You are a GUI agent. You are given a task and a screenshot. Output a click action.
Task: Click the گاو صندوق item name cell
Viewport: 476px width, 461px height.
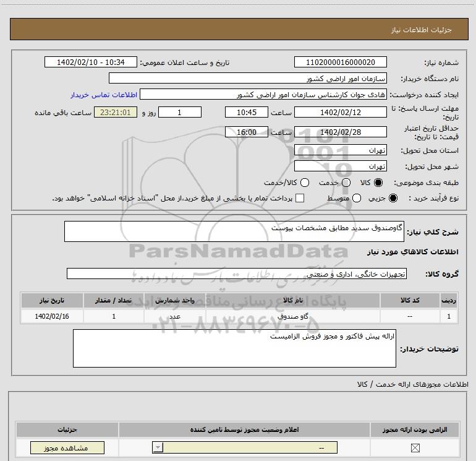click(292, 316)
